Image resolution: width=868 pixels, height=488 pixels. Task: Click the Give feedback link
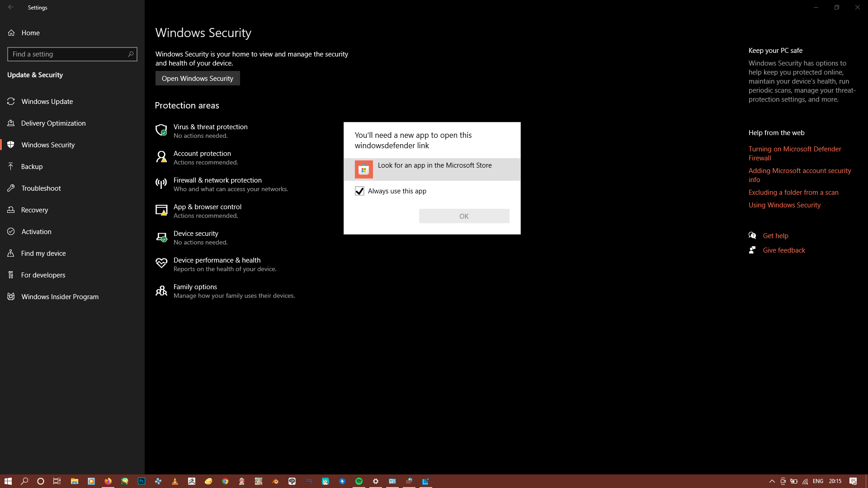[783, 250]
